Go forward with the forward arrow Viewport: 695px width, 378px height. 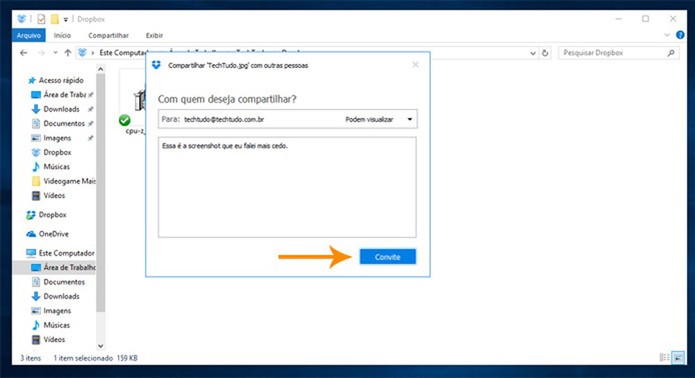click(41, 53)
